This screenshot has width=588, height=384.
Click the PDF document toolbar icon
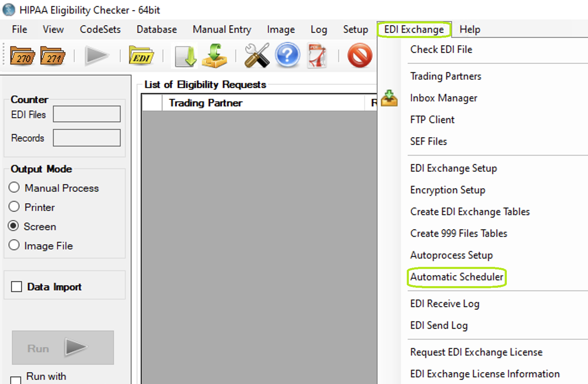coord(317,56)
